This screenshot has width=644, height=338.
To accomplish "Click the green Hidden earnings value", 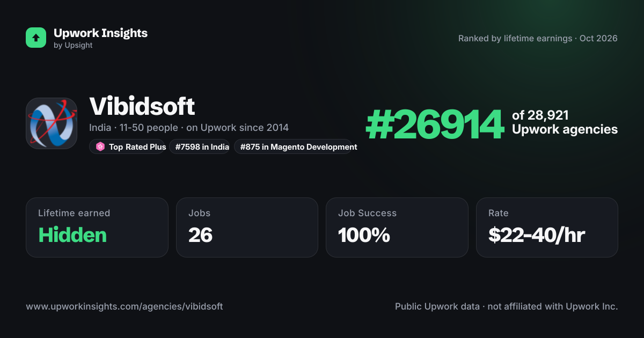I will tap(72, 235).
